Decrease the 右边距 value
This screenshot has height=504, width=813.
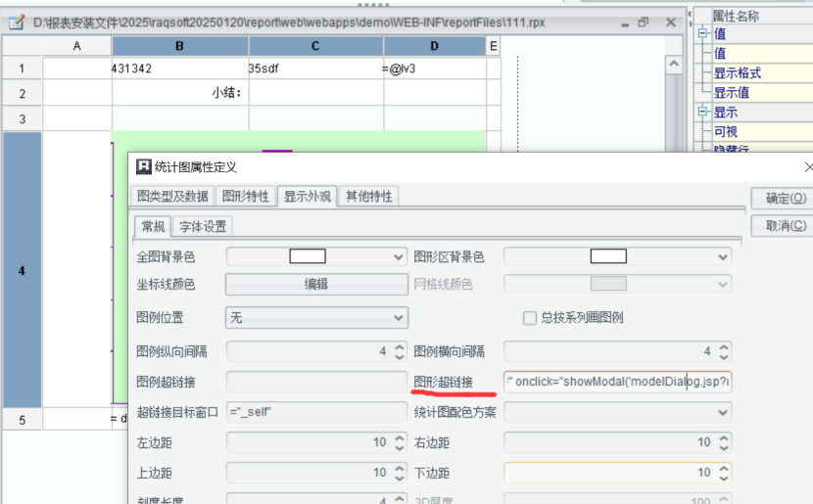pyautogui.click(x=724, y=447)
